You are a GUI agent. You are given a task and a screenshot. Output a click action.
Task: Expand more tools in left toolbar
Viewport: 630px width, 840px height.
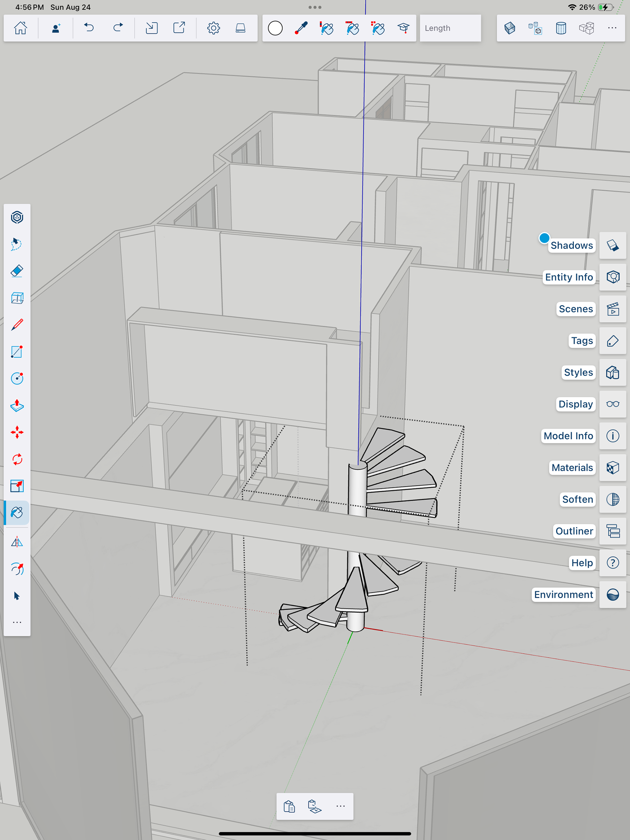coord(17,622)
